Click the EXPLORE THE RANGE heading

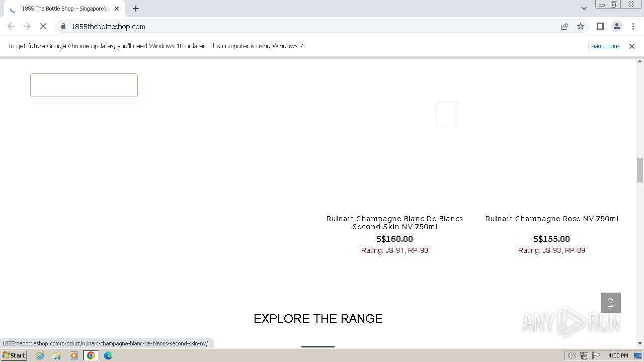click(318, 318)
